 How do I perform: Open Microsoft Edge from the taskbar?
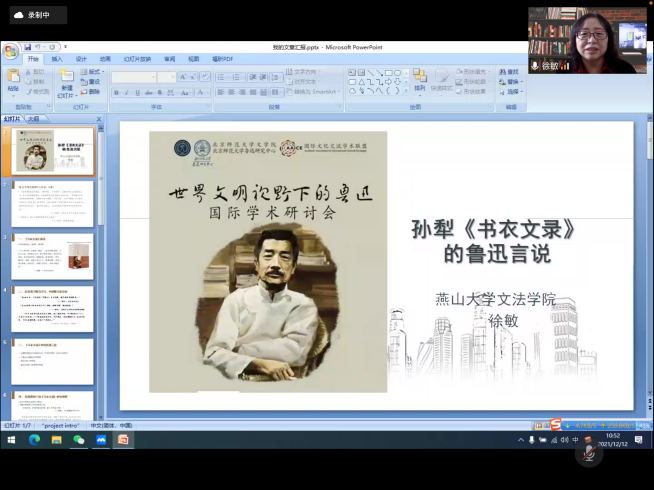pyautogui.click(x=35, y=440)
